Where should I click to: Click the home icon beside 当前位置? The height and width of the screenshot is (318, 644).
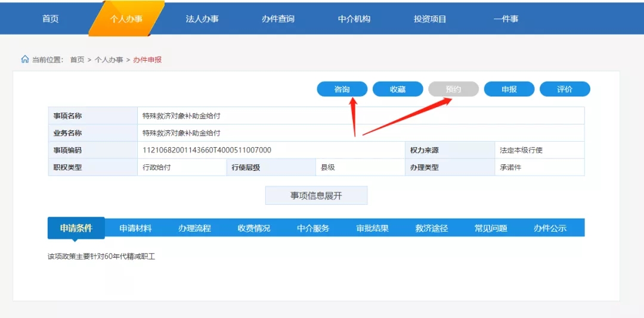tap(24, 60)
